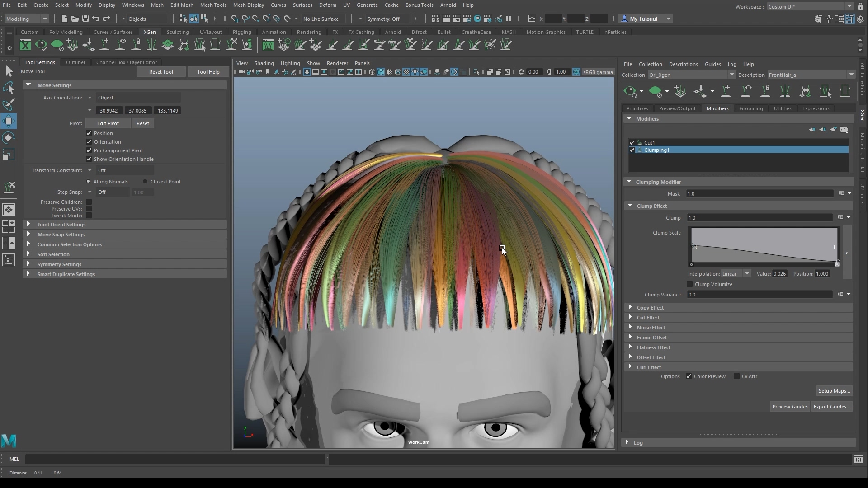Image resolution: width=868 pixels, height=488 pixels.
Task: Click the Paint Selection tool icon
Action: click(9, 104)
